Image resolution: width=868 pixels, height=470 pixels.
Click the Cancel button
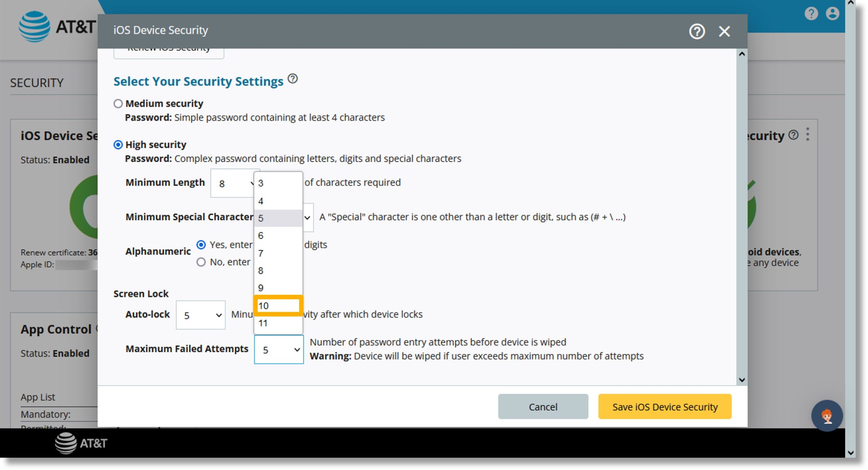tap(543, 406)
